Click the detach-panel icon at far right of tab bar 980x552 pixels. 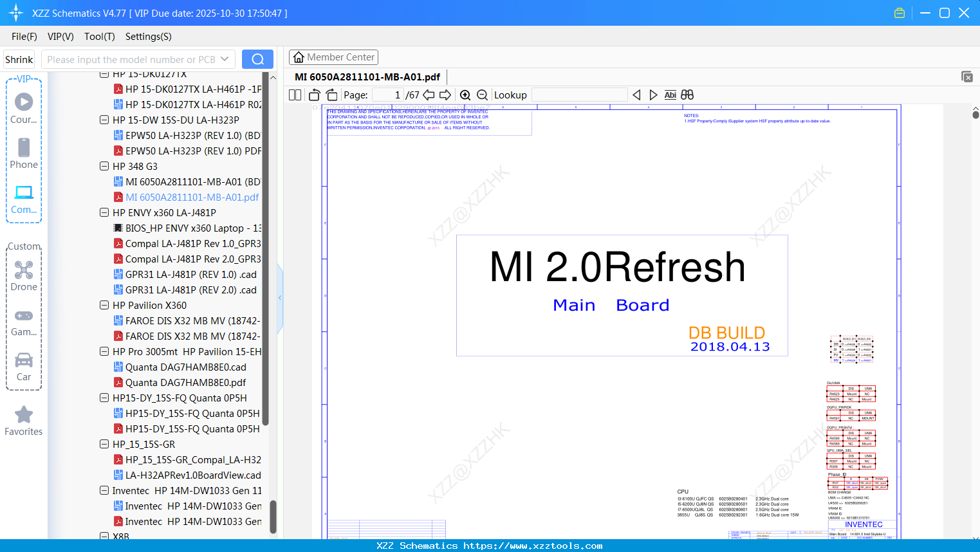pyautogui.click(x=967, y=77)
